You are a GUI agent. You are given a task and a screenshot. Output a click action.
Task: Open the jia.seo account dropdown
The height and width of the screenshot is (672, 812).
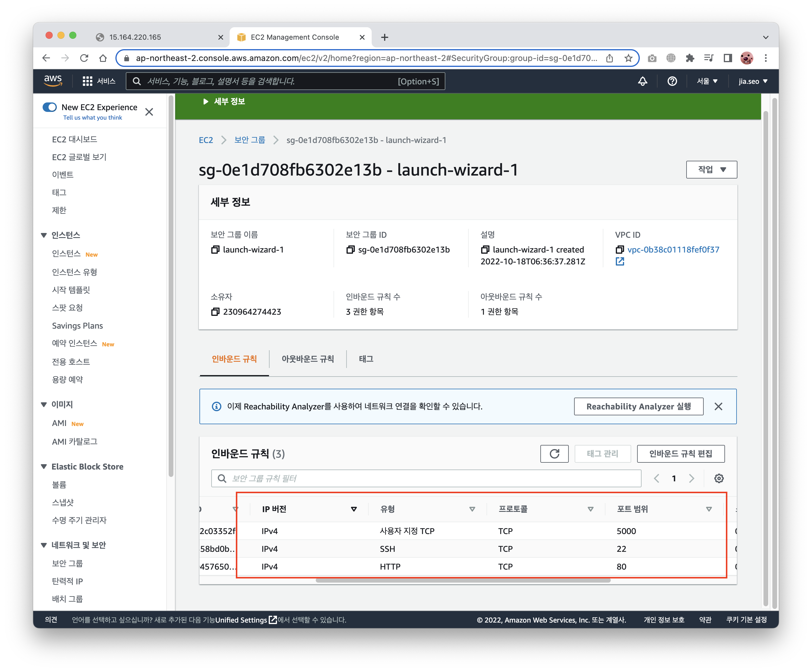[753, 81]
